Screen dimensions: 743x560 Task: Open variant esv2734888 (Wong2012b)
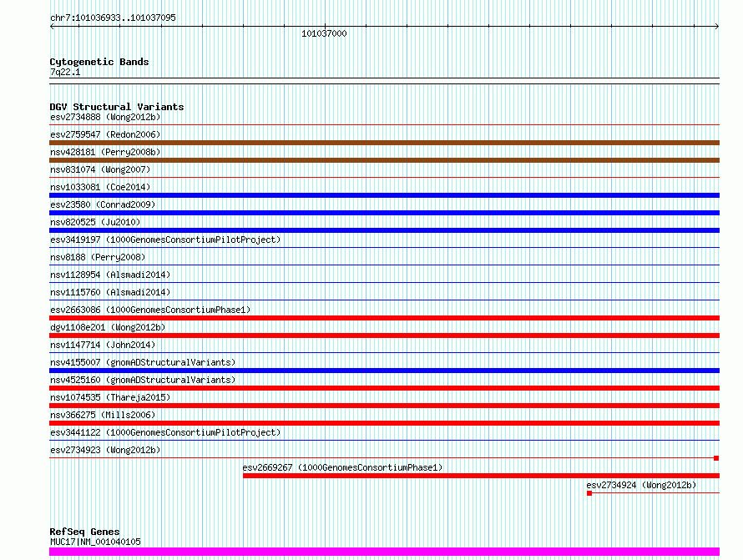coord(105,117)
